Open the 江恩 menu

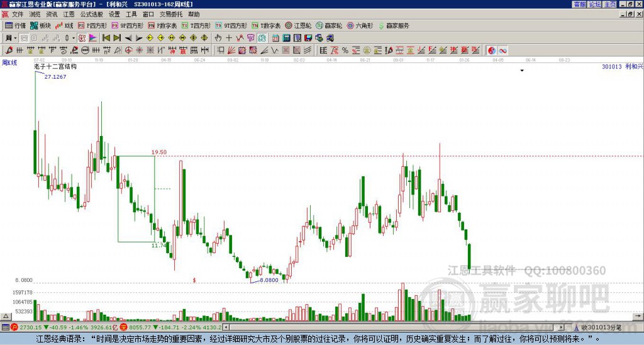pyautogui.click(x=69, y=14)
